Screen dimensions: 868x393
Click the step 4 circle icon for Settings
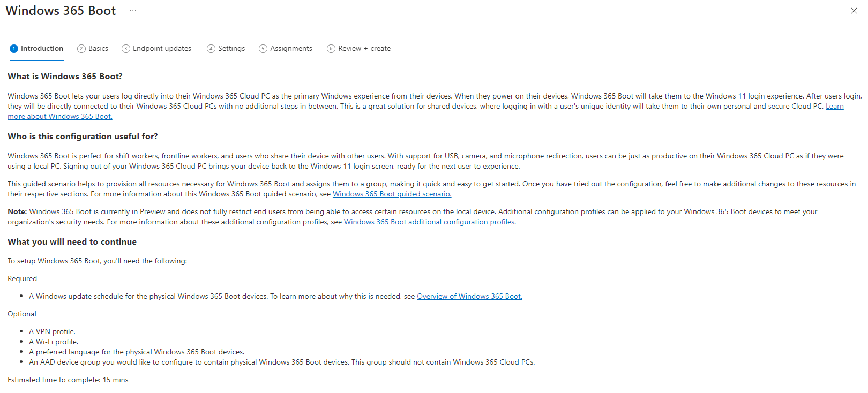[211, 49]
